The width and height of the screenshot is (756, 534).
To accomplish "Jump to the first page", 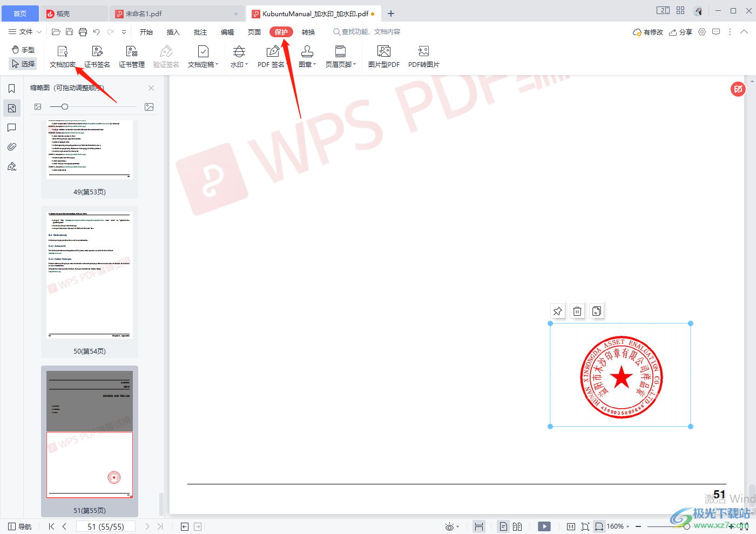I will [x=51, y=526].
